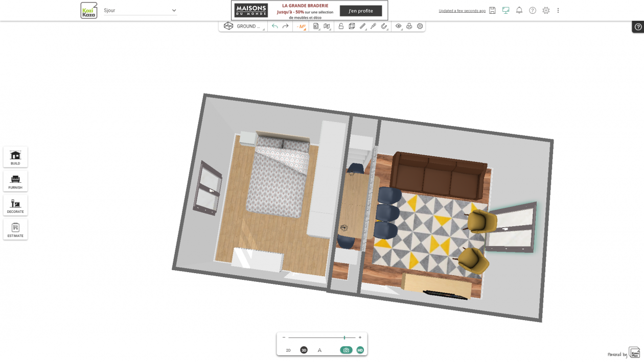
Task: Expand the M² surface area dropdown
Action: tap(302, 27)
